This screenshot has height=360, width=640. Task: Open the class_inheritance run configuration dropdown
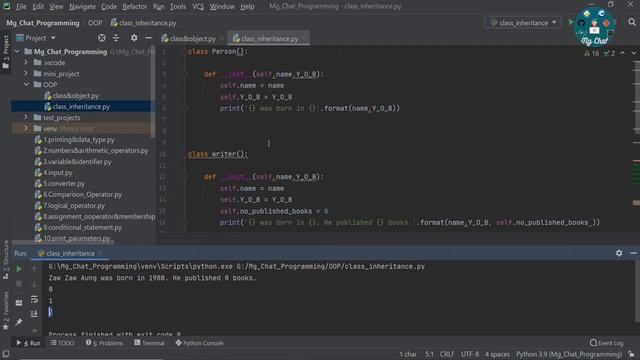click(524, 23)
